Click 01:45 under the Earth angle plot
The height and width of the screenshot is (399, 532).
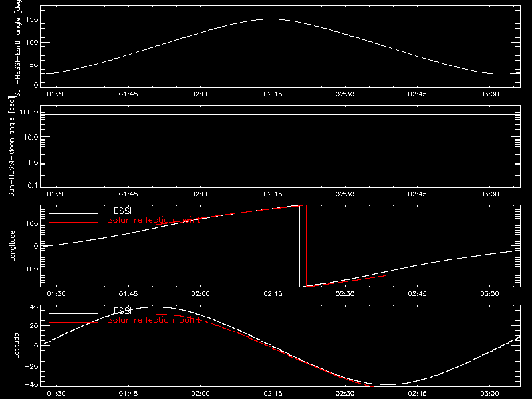pos(128,94)
